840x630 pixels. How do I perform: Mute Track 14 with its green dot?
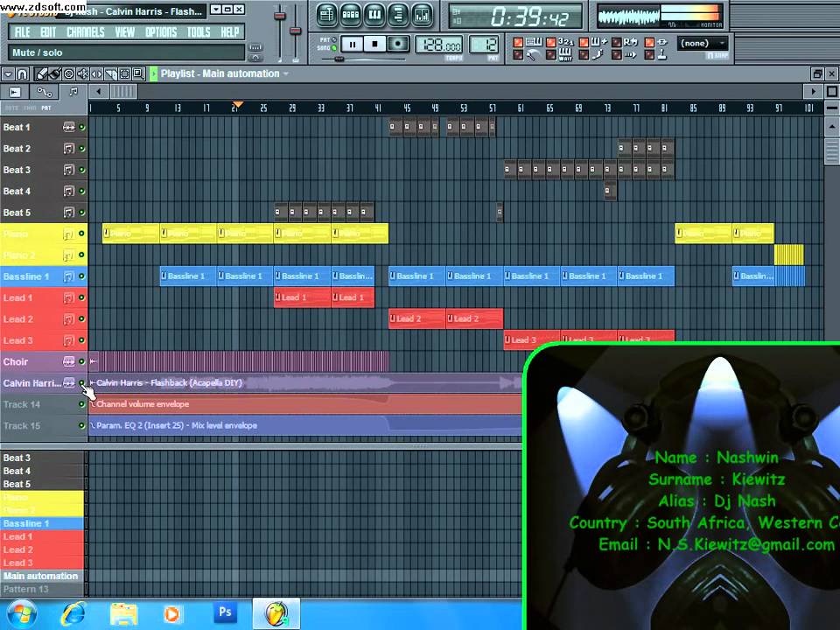pos(82,404)
